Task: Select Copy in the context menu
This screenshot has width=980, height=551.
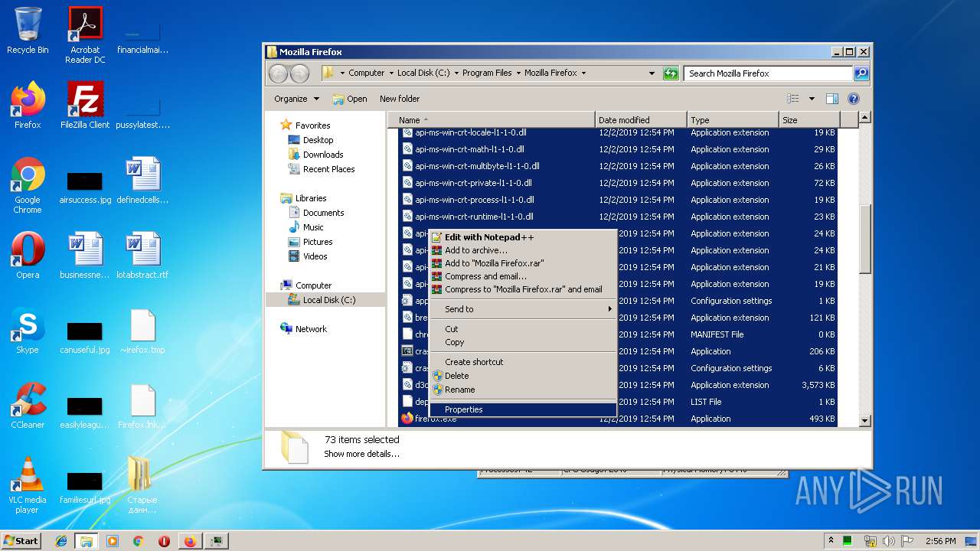Action: pos(523,342)
